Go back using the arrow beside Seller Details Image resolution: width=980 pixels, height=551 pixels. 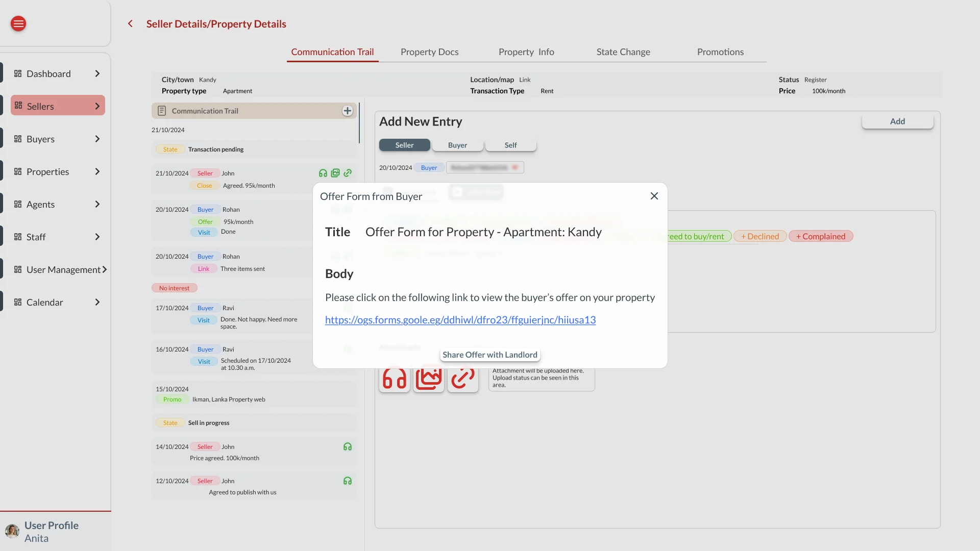tap(130, 23)
